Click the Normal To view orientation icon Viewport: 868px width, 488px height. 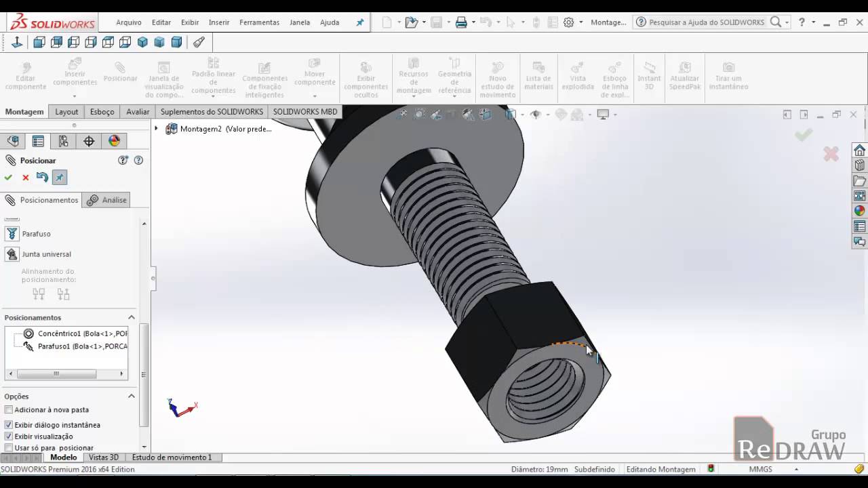tap(17, 43)
